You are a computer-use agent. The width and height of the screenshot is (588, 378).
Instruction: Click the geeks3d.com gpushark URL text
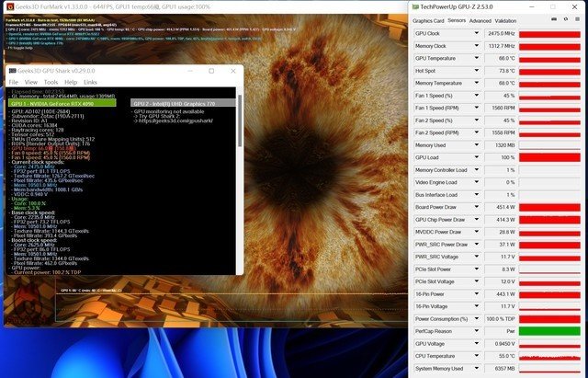click(175, 120)
